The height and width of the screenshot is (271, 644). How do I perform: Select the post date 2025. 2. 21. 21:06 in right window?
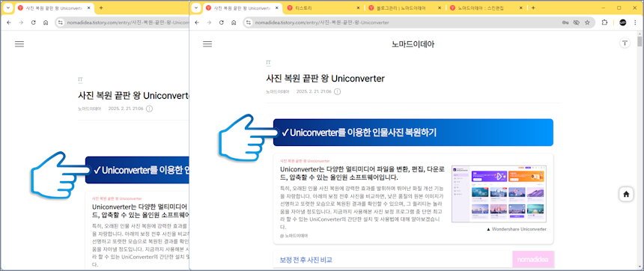tap(314, 91)
